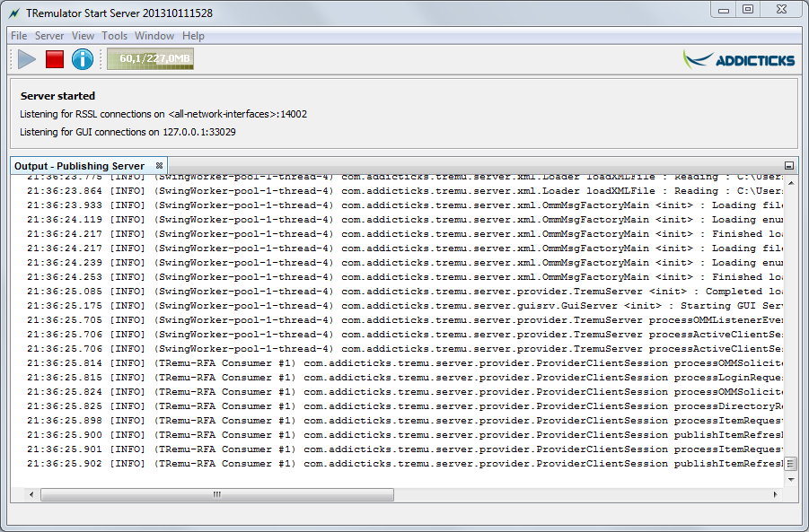
Task: Click log line timestamped 21:36:24.119
Action: pyautogui.click(x=404, y=220)
